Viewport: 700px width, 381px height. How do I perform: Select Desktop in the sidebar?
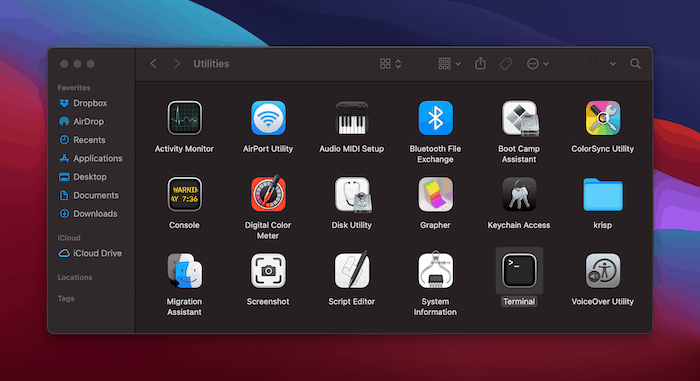tap(83, 177)
